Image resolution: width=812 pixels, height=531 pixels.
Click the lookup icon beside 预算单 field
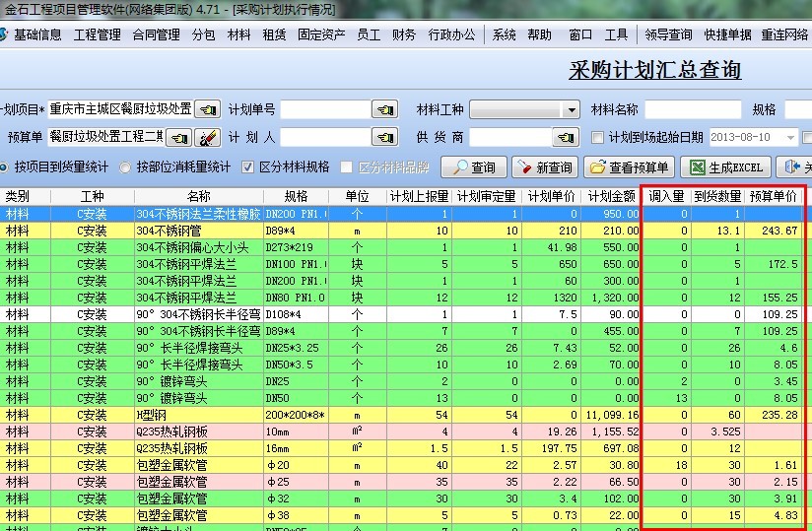[178, 137]
